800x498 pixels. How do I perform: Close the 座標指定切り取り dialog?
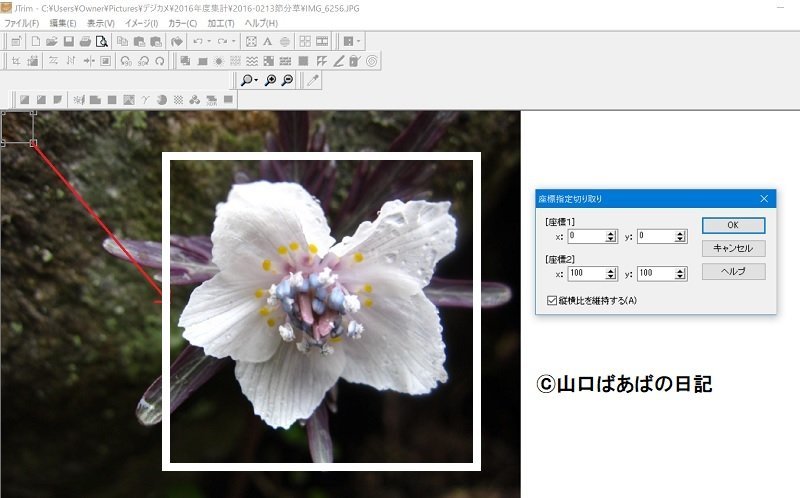pyautogui.click(x=764, y=198)
